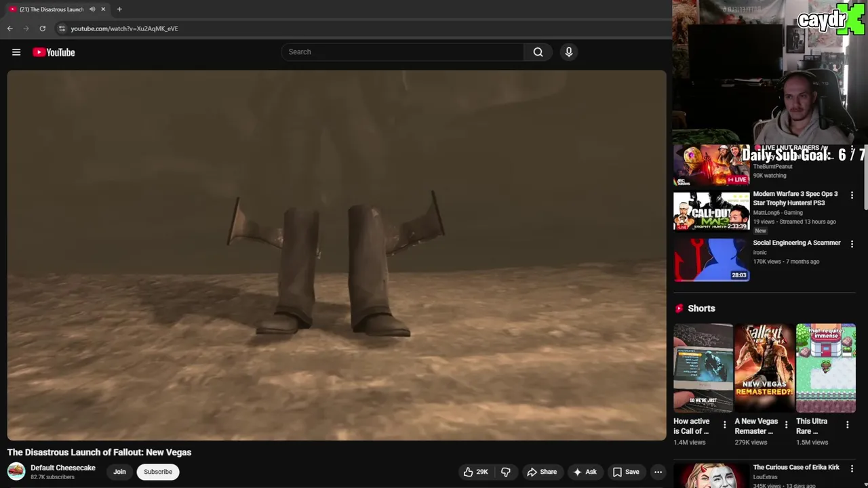
Task: Click the Shorts section icon
Action: 679,308
